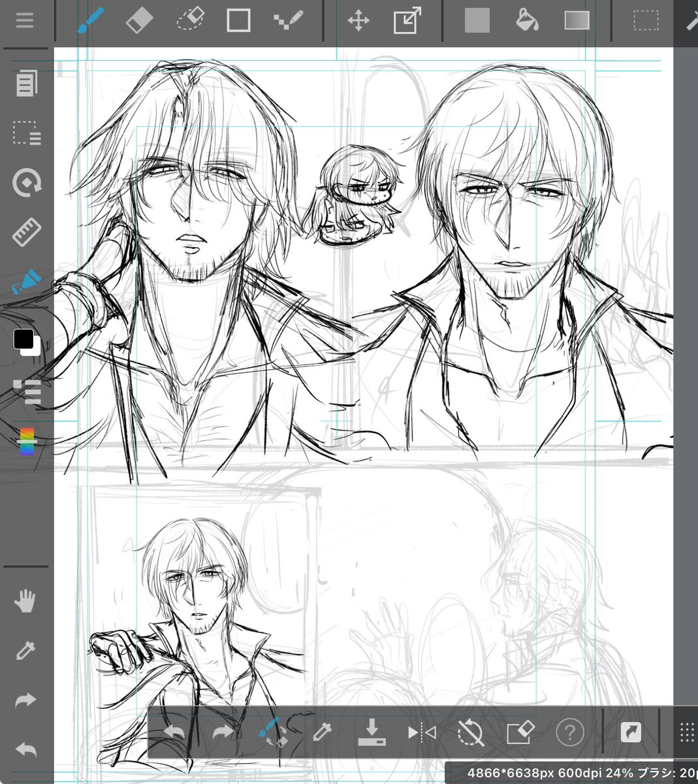698x784 pixels.
Task: Select the Eyedropper in left sidebar
Action: click(25, 650)
